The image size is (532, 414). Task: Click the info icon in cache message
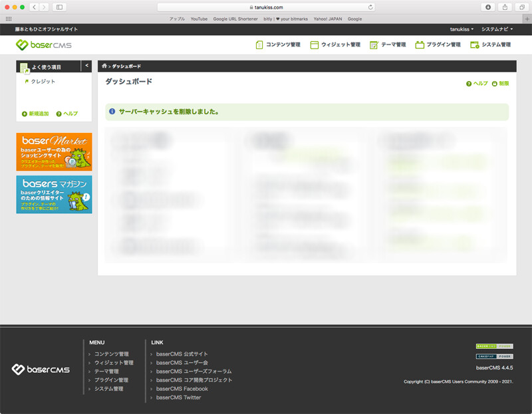coord(112,111)
